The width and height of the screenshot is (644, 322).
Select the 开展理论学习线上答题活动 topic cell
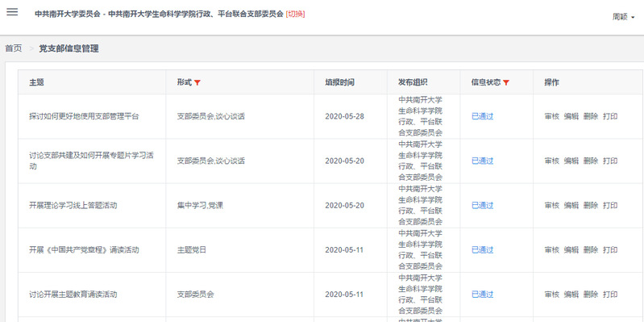pos(92,205)
